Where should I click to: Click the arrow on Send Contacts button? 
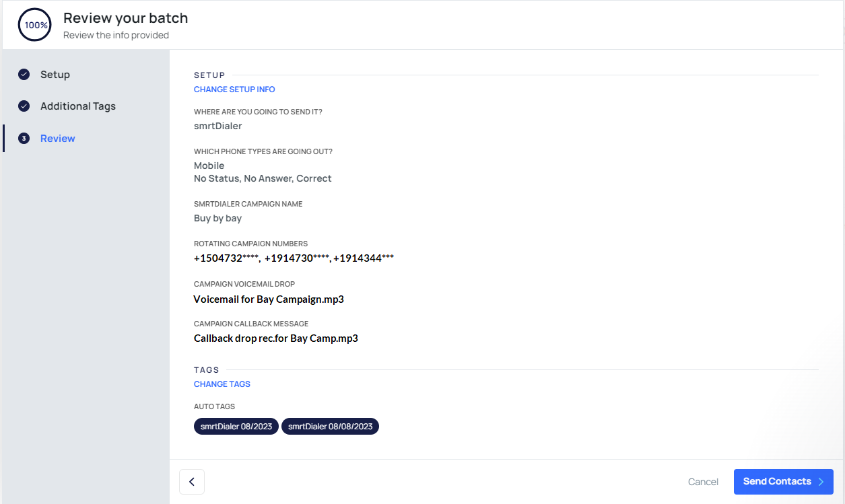click(x=821, y=482)
